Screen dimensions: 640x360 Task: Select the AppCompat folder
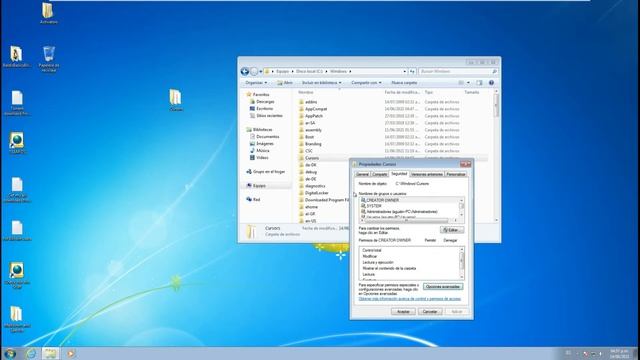click(316, 109)
